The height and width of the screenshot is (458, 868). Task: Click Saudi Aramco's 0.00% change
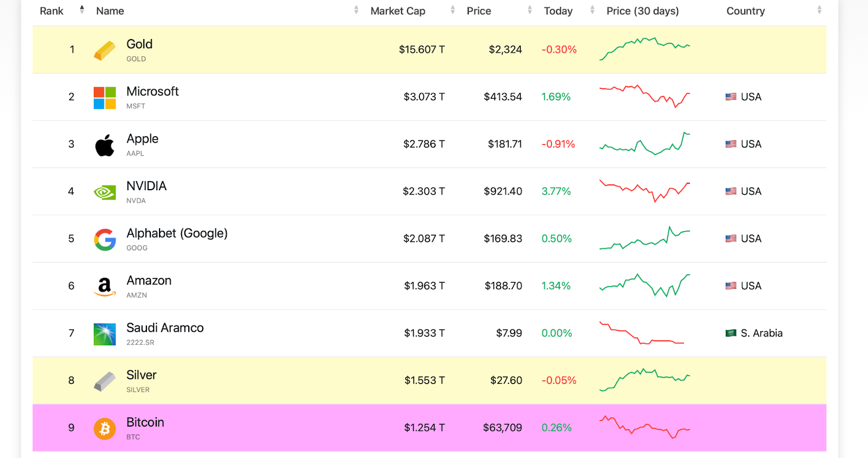pyautogui.click(x=557, y=333)
